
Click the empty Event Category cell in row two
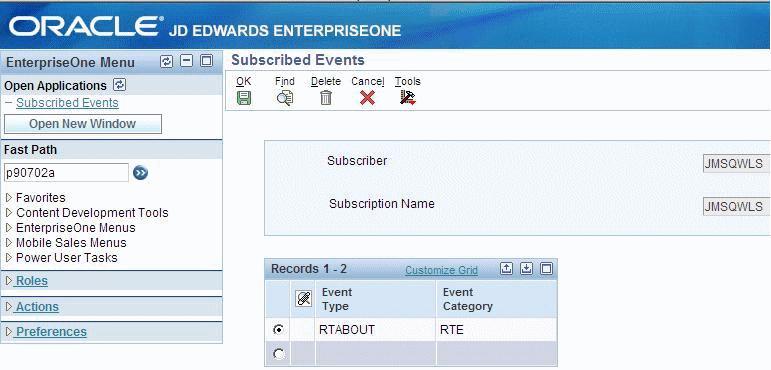point(496,354)
